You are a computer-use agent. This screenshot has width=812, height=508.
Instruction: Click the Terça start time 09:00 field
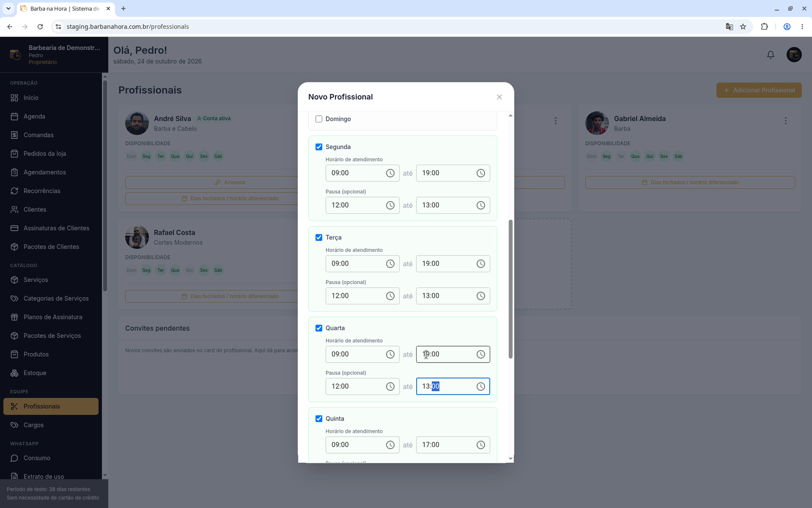pos(362,264)
